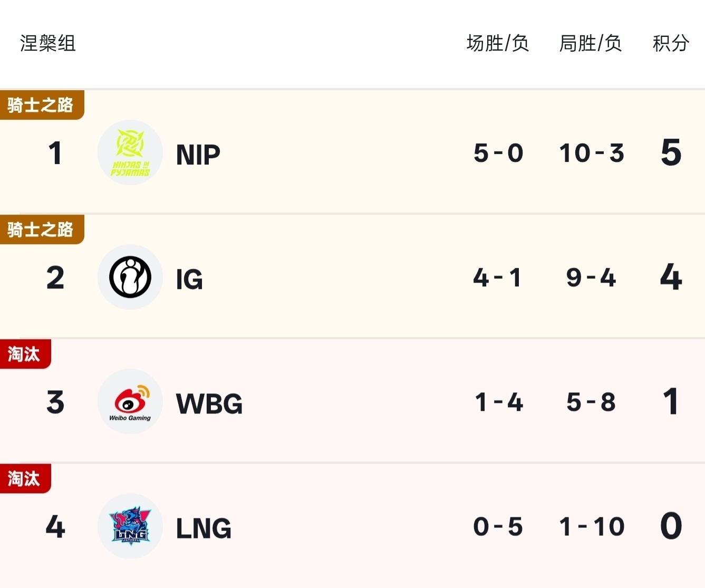Open the IG team logo
Screen dimensions: 705x588
click(x=130, y=277)
